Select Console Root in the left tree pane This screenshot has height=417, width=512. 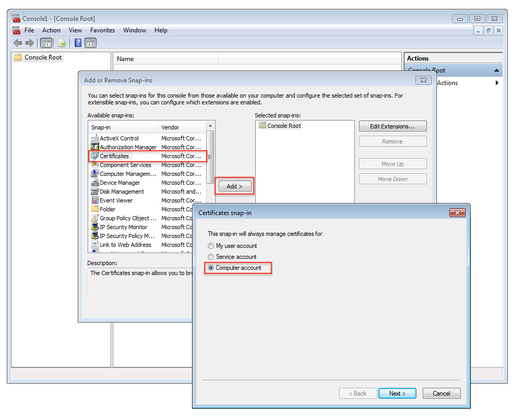click(43, 57)
